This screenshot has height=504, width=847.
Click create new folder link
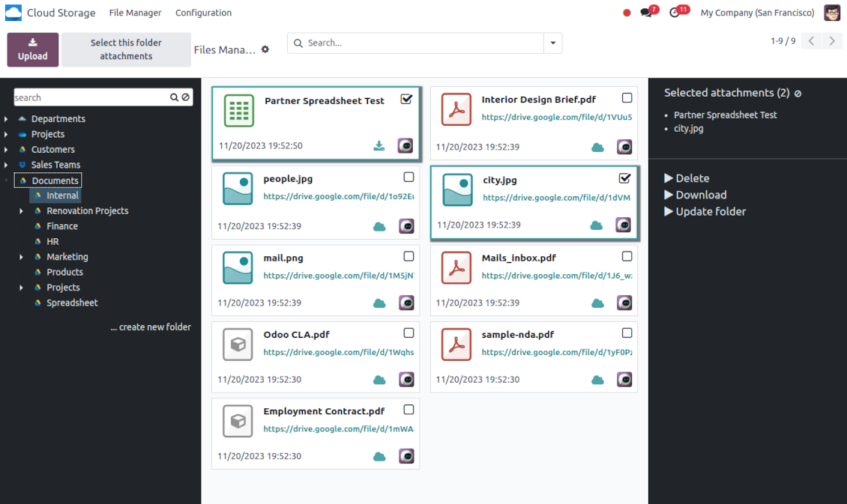tap(151, 327)
